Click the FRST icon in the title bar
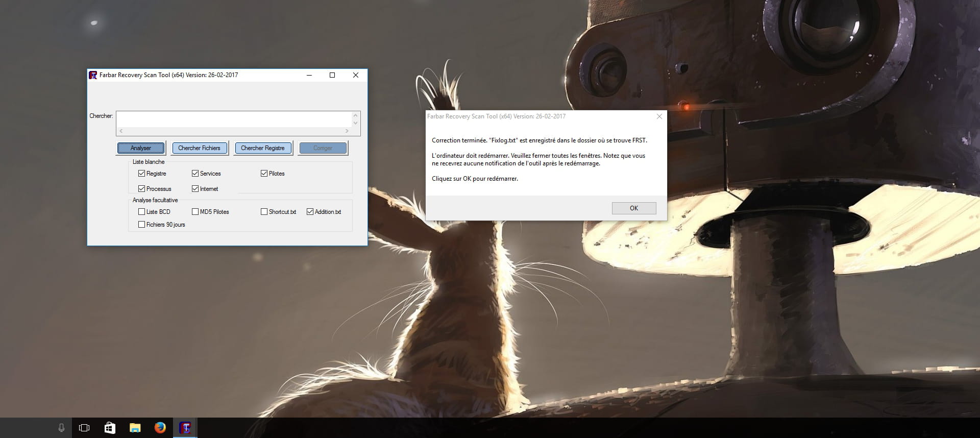 (93, 75)
